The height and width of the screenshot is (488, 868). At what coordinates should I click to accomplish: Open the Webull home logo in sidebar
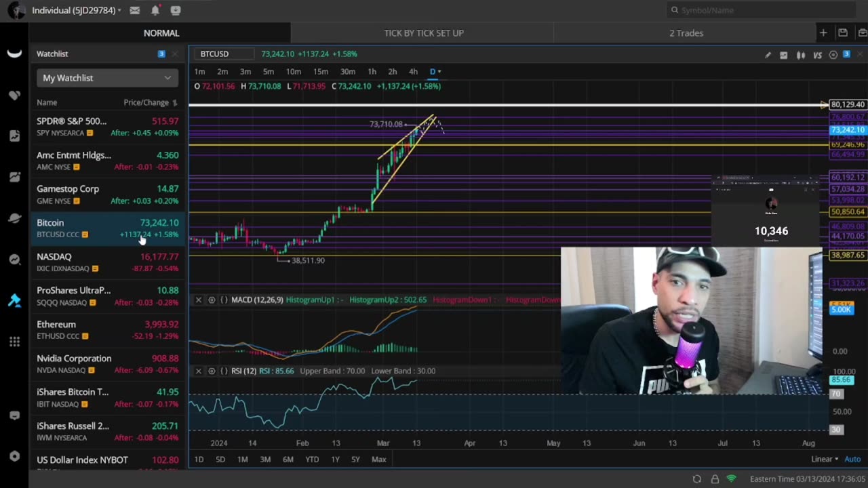[14, 54]
